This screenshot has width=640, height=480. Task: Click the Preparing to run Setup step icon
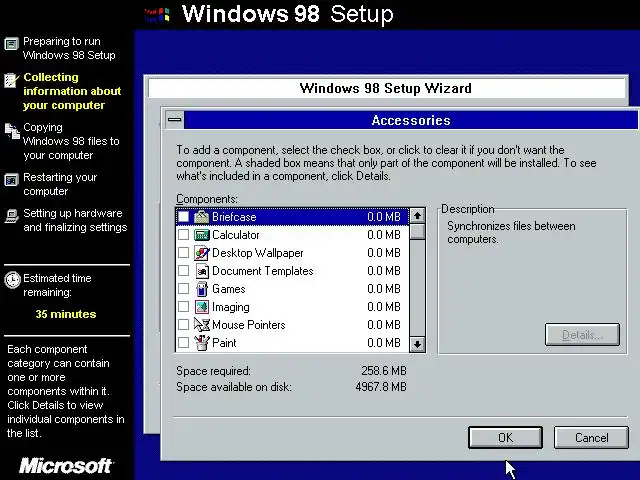coord(11,43)
